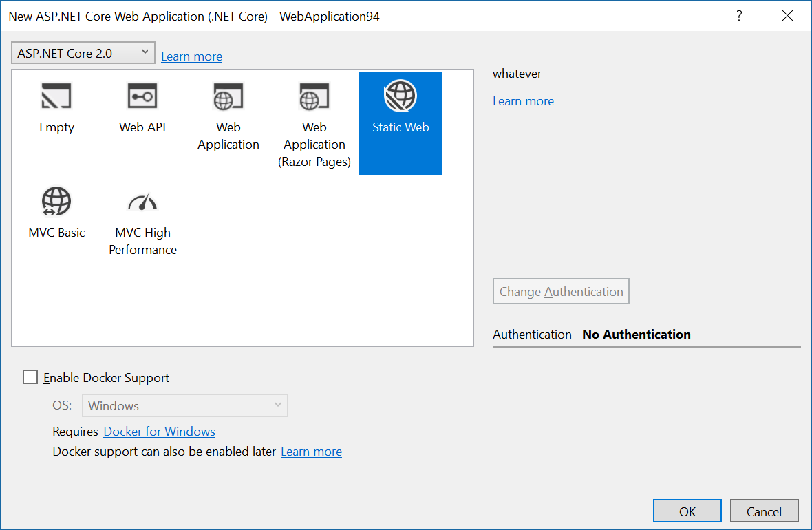Click the Change Authentication button
Viewport: 812px width, 530px height.
tap(561, 291)
